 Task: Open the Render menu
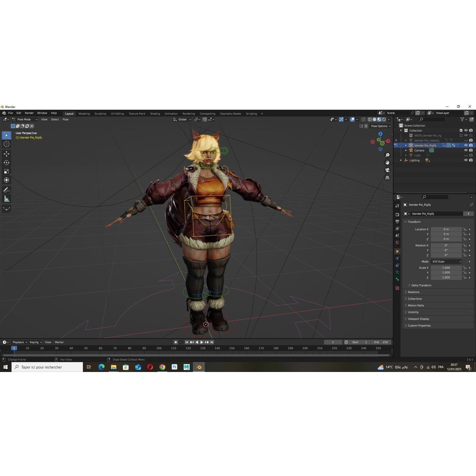(x=29, y=113)
